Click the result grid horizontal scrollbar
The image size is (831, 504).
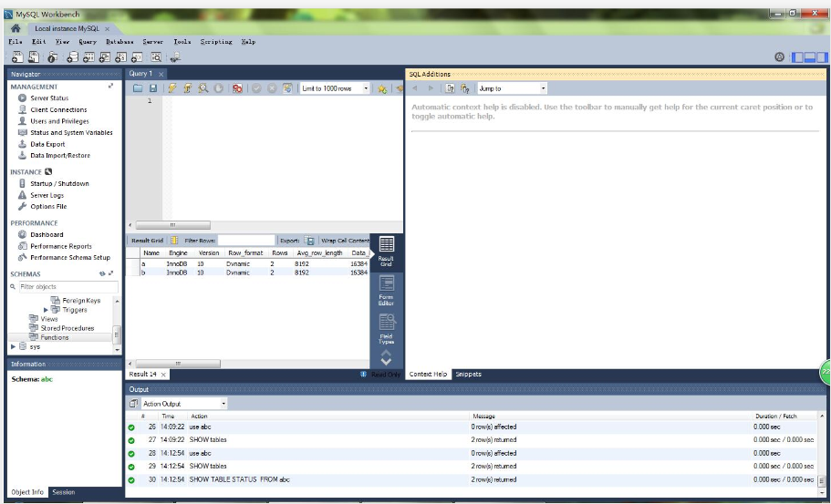coord(178,364)
